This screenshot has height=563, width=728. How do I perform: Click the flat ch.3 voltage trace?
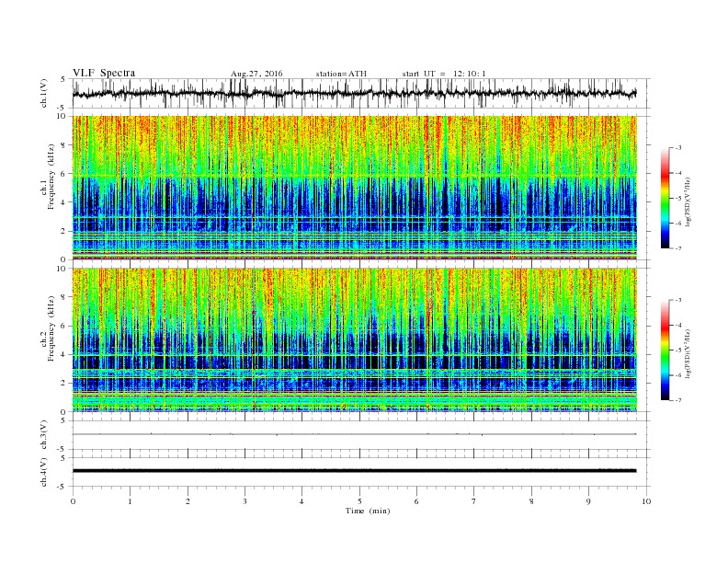[354, 434]
